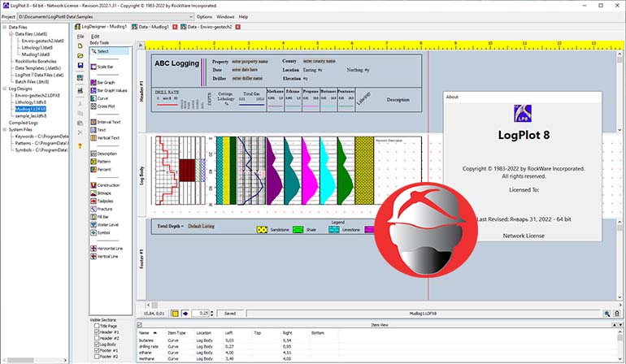The width and height of the screenshot is (626, 364).
Task: Select sample_las.ldfx8 log design
Action: click(x=31, y=115)
